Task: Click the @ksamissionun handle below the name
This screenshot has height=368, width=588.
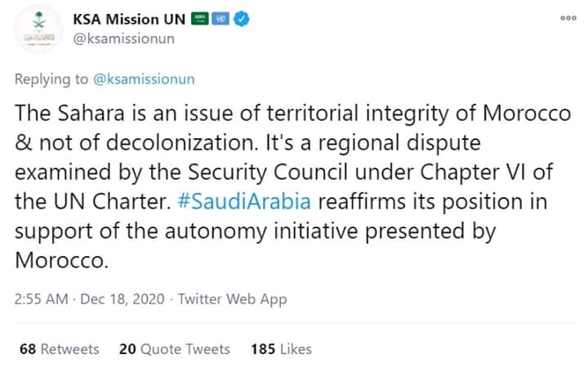Action: 123,38
